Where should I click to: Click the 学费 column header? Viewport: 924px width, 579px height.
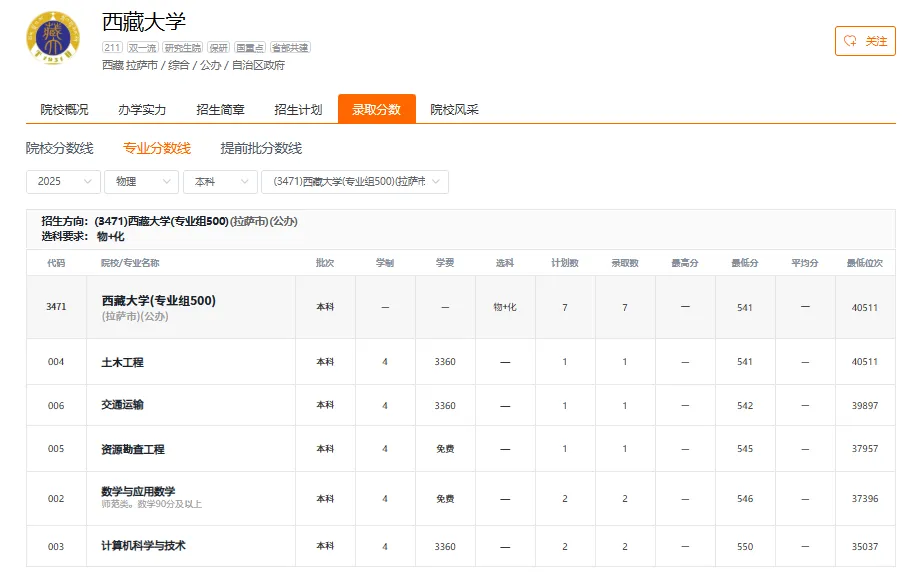[x=445, y=263]
